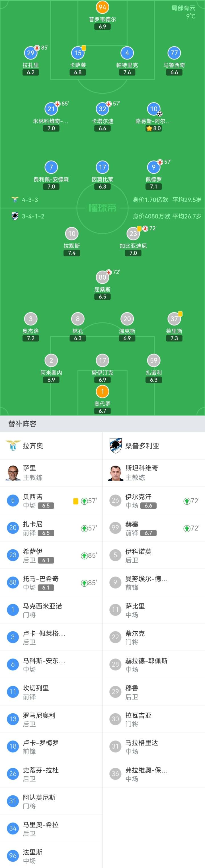Select 屈桑斯 number 80 player icon
This screenshot has height=868, width=205.
(x=102, y=277)
